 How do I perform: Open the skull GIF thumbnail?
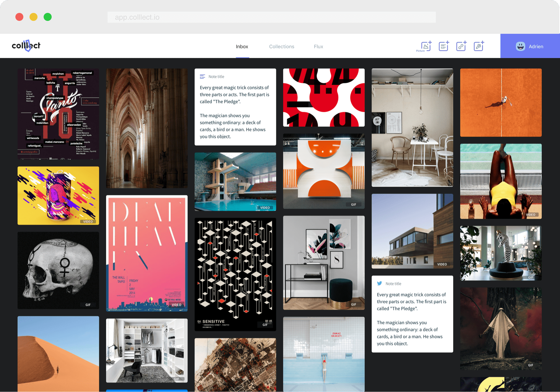pyautogui.click(x=58, y=270)
